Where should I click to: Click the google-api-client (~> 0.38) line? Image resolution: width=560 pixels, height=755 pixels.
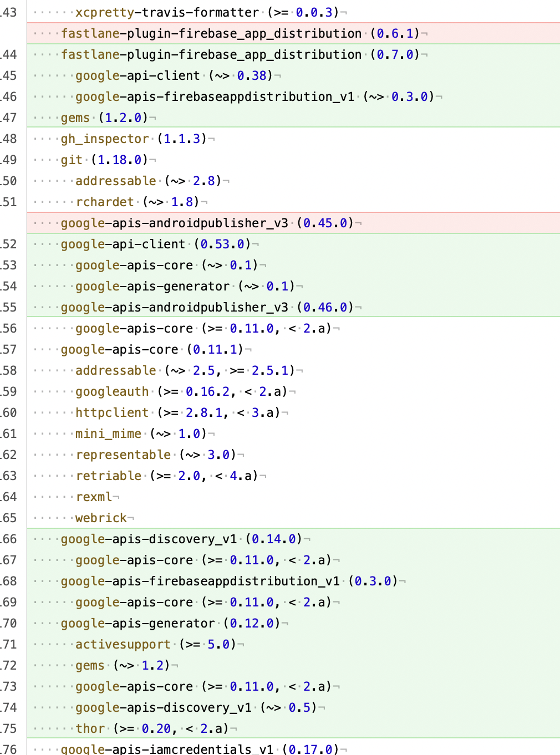tap(294, 75)
